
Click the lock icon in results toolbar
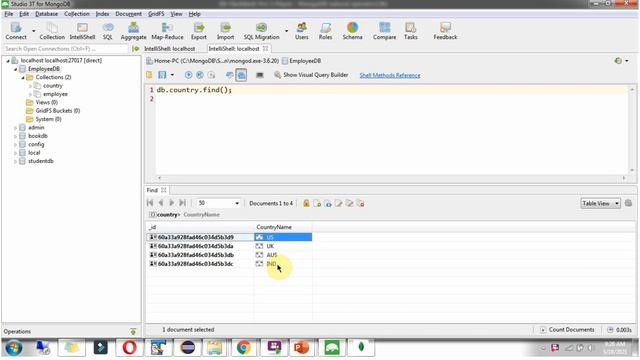(x=306, y=203)
